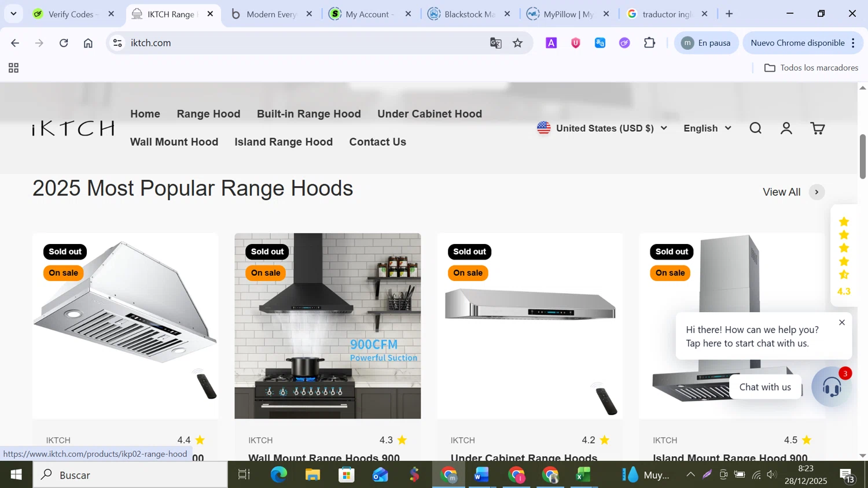Show hidden system tray icons

[690, 475]
